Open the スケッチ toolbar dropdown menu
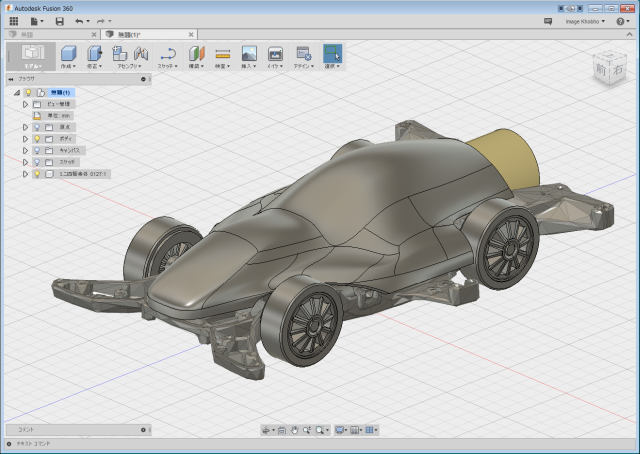 pos(167,66)
